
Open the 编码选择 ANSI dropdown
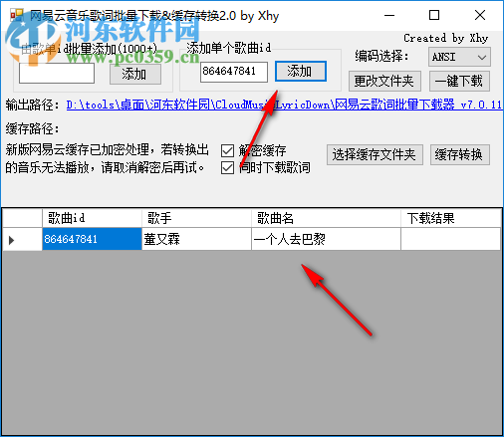pos(459,57)
